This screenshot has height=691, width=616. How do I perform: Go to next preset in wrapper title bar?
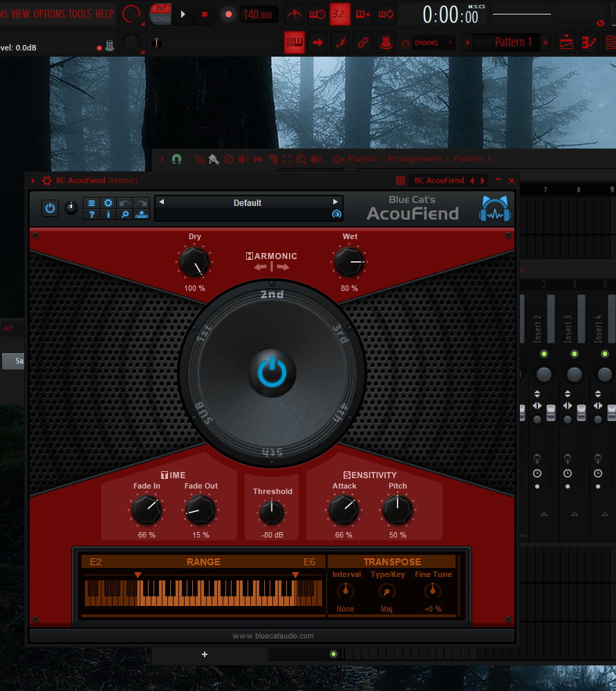(x=483, y=180)
